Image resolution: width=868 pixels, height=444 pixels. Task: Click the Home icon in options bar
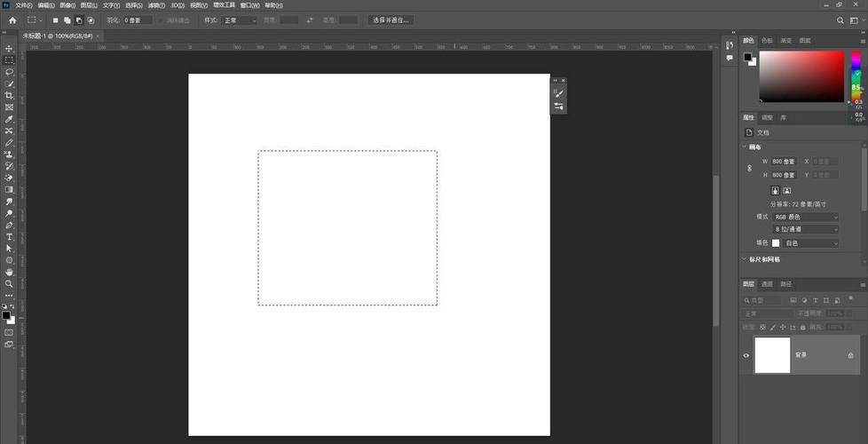point(12,20)
